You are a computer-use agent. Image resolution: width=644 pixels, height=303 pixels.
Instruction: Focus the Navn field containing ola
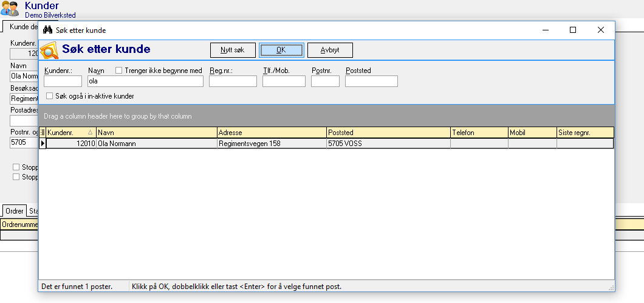pyautogui.click(x=145, y=82)
